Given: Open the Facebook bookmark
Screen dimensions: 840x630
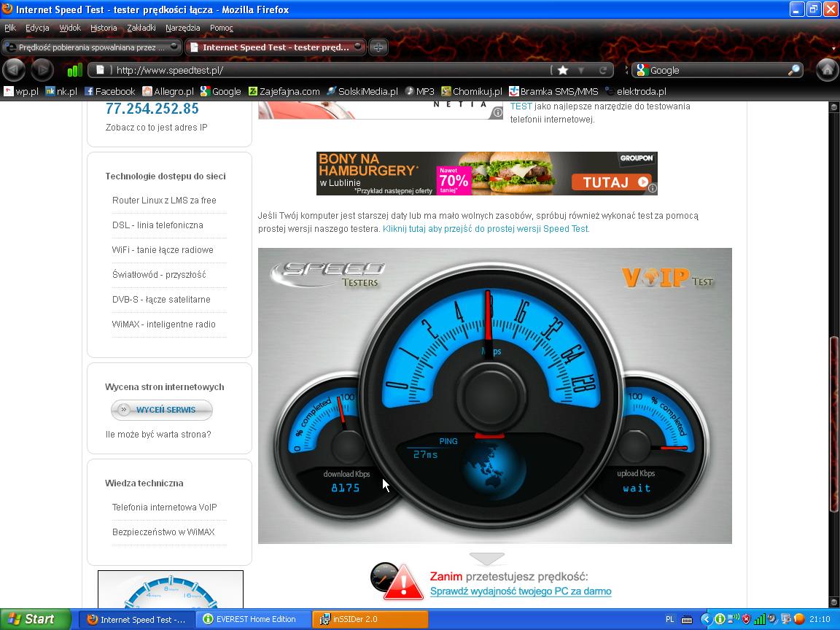Looking at the screenshot, I should point(110,92).
